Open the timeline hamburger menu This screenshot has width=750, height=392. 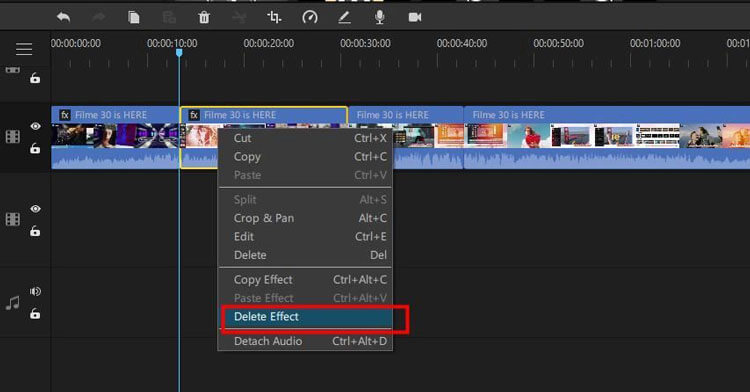[x=24, y=49]
